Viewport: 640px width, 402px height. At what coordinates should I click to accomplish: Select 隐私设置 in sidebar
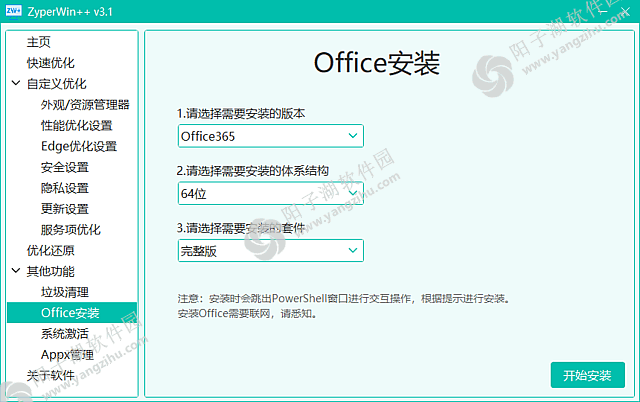point(64,188)
